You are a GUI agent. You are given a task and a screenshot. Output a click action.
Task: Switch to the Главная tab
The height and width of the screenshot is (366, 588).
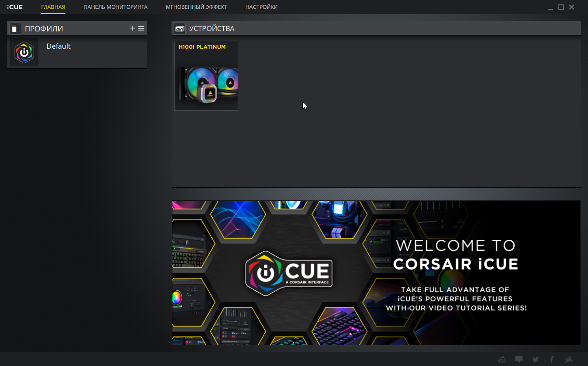pos(53,7)
